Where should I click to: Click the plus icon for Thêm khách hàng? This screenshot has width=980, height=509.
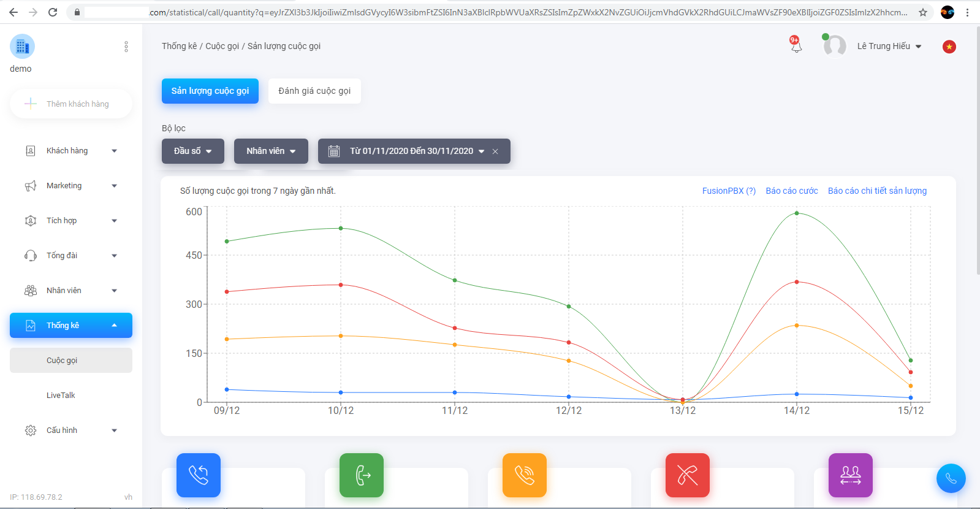point(31,104)
